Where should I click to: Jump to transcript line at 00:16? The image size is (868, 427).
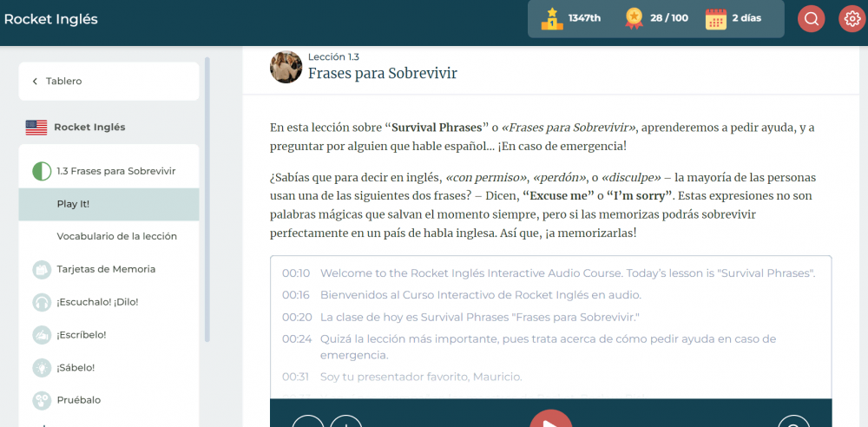296,295
